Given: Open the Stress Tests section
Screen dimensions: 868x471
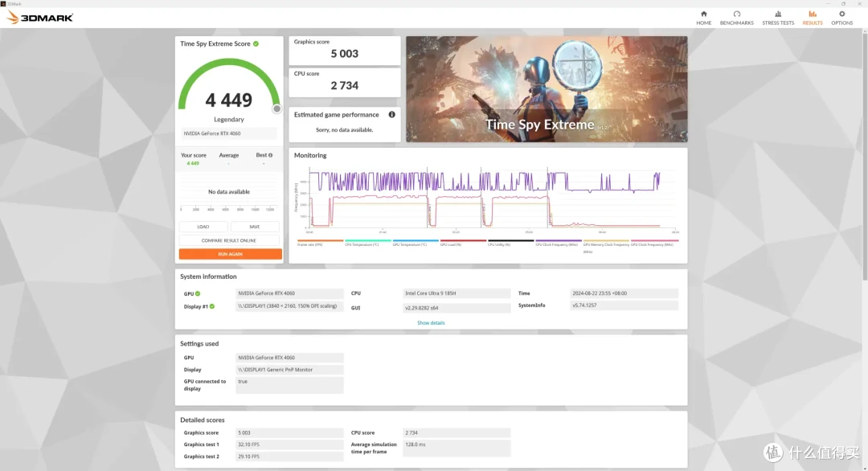Looking at the screenshot, I should click(778, 18).
